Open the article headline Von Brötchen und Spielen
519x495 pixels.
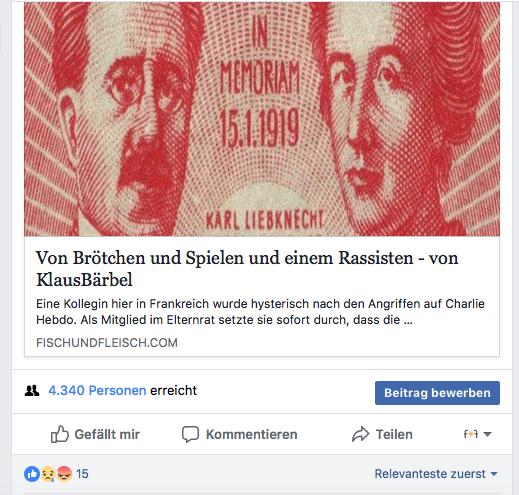pos(247,268)
